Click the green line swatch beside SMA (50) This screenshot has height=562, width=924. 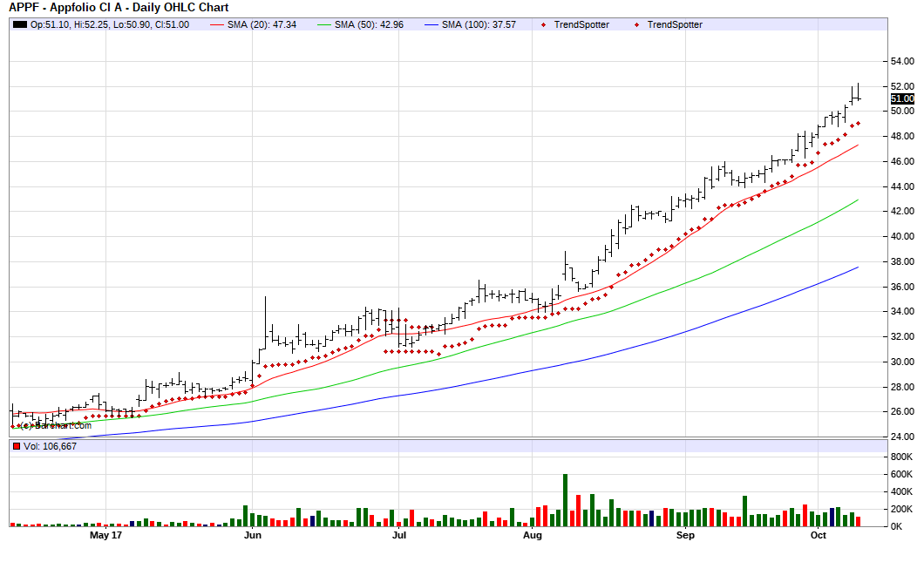[324, 24]
